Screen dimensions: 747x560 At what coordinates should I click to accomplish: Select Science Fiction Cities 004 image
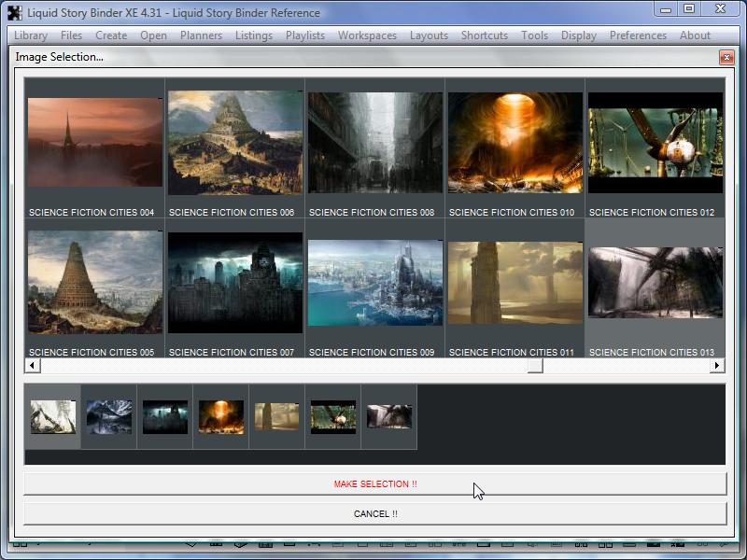(94, 143)
